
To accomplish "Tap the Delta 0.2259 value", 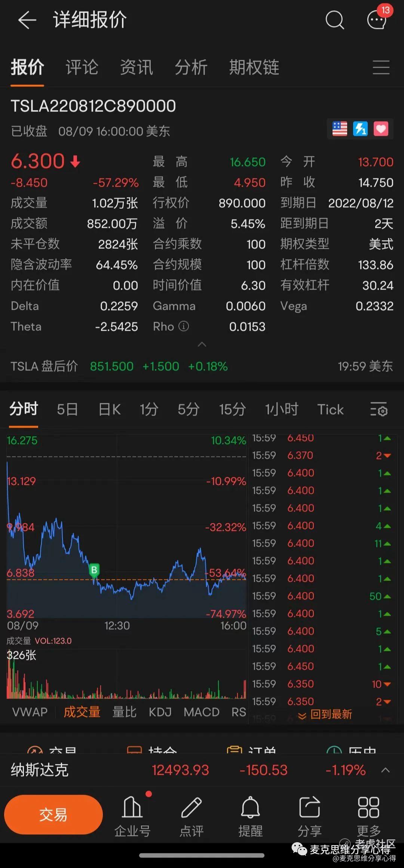I will tap(119, 306).
